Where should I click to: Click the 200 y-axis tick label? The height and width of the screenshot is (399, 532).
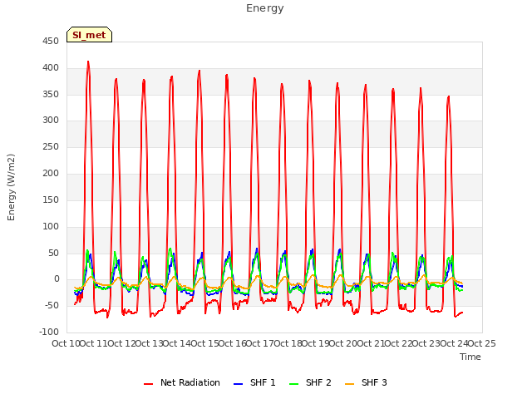(x=51, y=174)
